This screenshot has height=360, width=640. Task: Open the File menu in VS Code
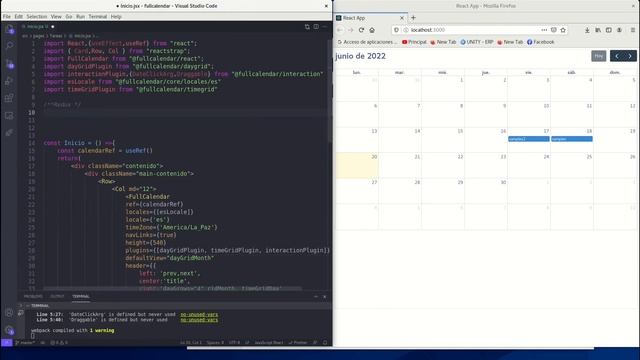point(7,16)
